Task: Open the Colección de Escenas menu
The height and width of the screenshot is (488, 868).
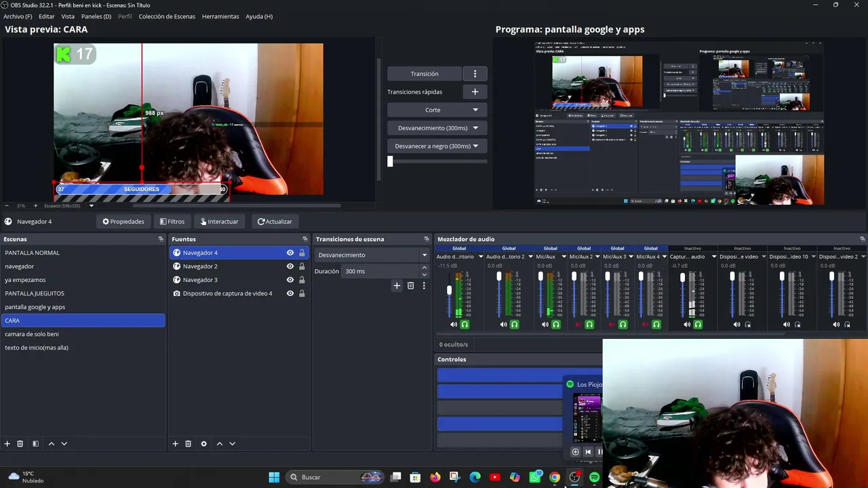Action: point(167,16)
